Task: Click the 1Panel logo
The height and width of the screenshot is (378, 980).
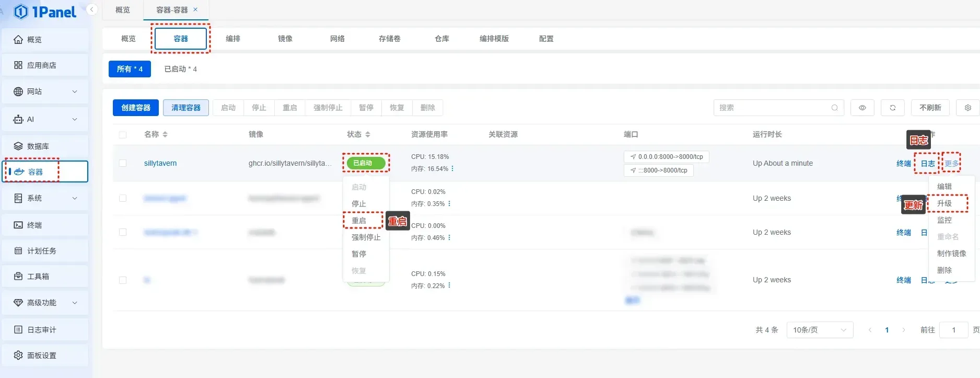Action: coord(45,12)
